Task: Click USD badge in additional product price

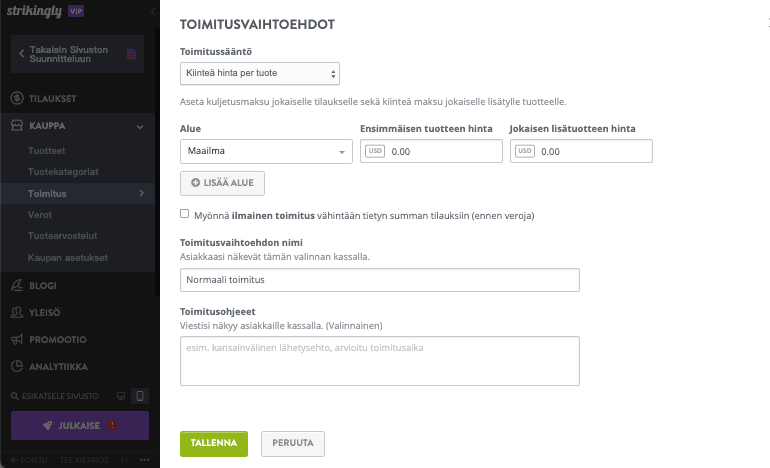Action: coord(525,151)
